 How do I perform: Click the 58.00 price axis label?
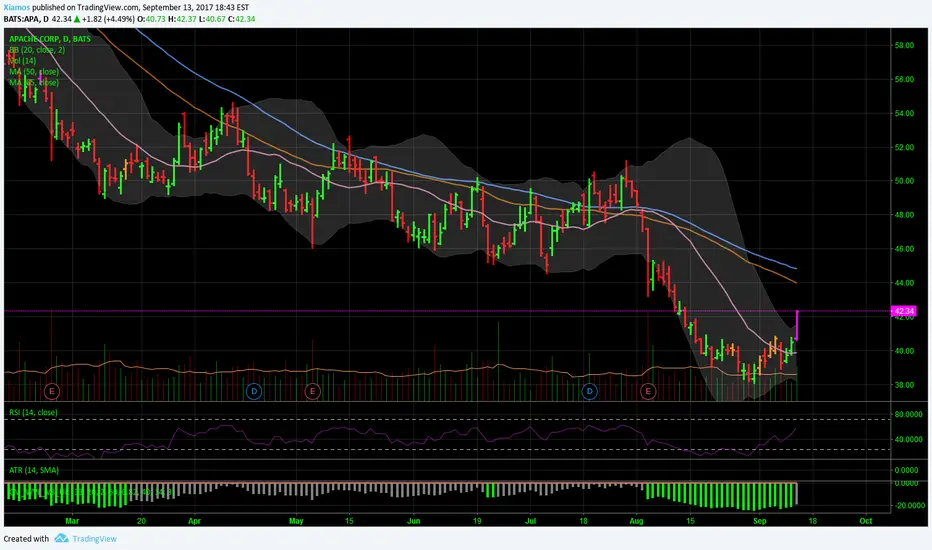(904, 45)
